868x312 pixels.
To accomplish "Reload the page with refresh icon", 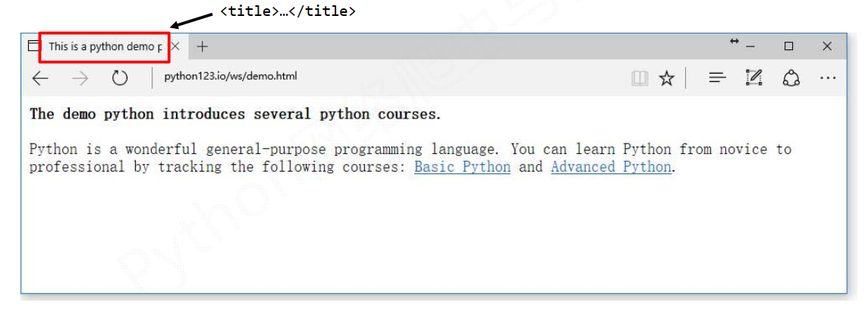I will pos(120,79).
